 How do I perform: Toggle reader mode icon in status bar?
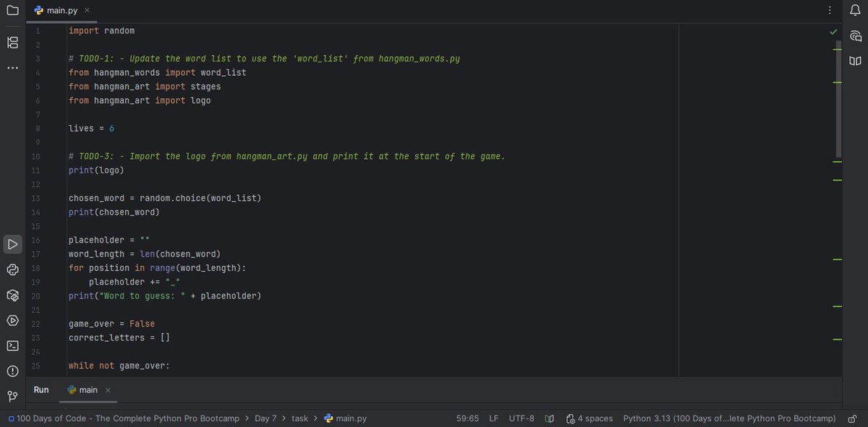click(549, 418)
